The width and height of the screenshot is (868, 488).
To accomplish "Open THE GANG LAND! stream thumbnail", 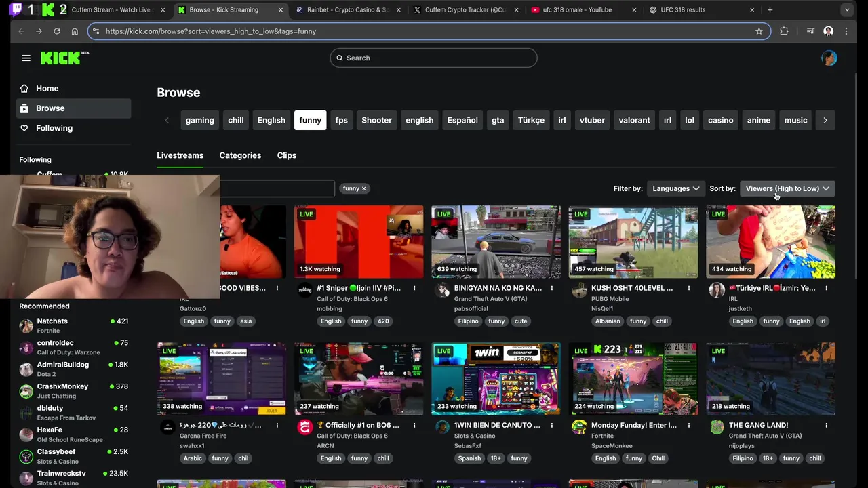I will [770, 379].
